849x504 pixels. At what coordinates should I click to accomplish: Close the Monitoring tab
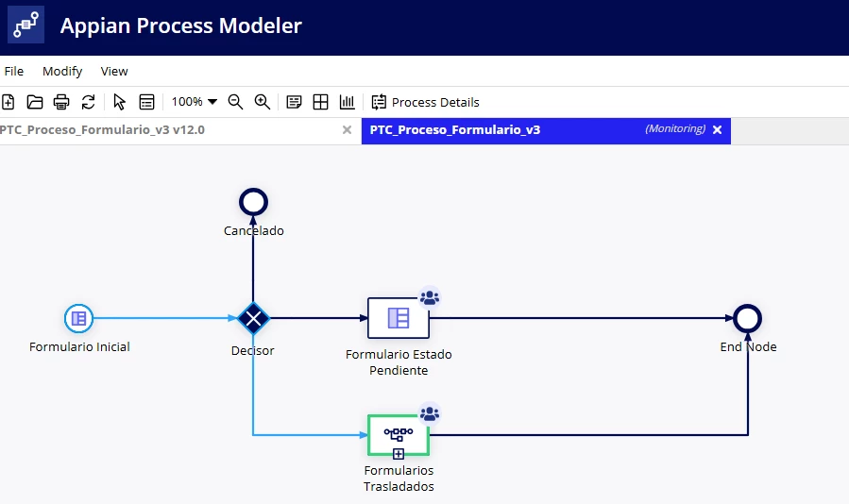click(718, 130)
